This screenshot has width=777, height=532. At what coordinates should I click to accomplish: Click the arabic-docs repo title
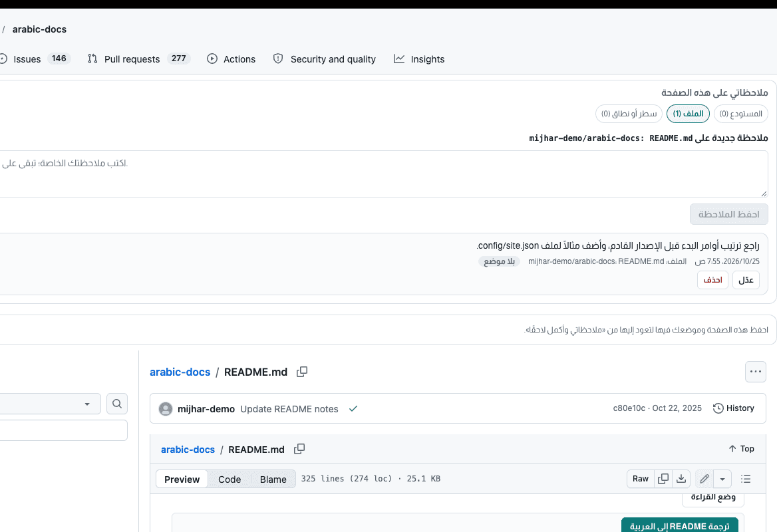click(x=39, y=29)
